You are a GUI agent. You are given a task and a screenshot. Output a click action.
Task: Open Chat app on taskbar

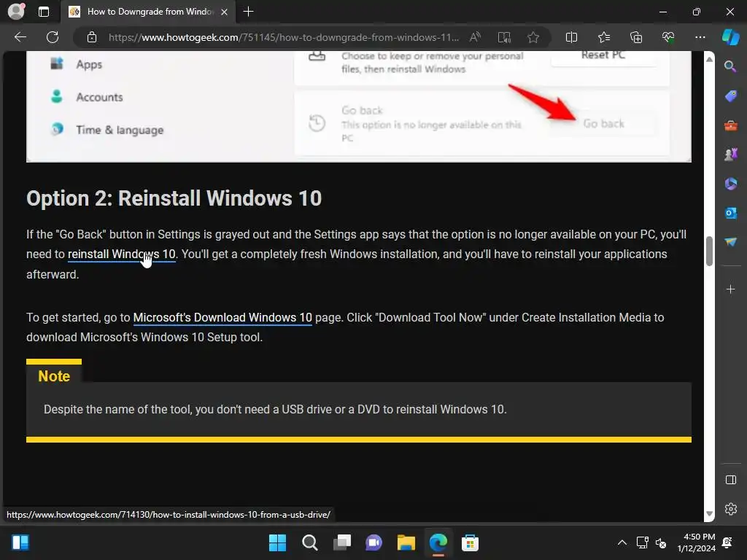(374, 542)
